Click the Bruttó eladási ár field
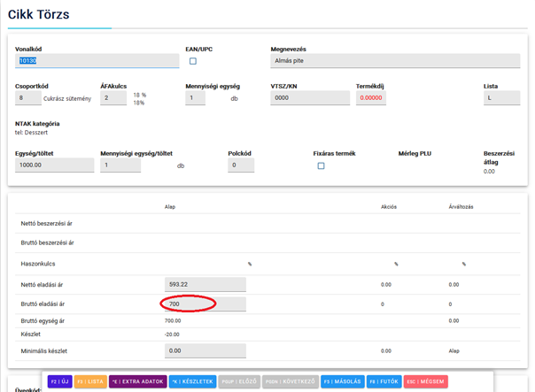Image resolution: width=535 pixels, height=392 pixels. click(x=205, y=304)
